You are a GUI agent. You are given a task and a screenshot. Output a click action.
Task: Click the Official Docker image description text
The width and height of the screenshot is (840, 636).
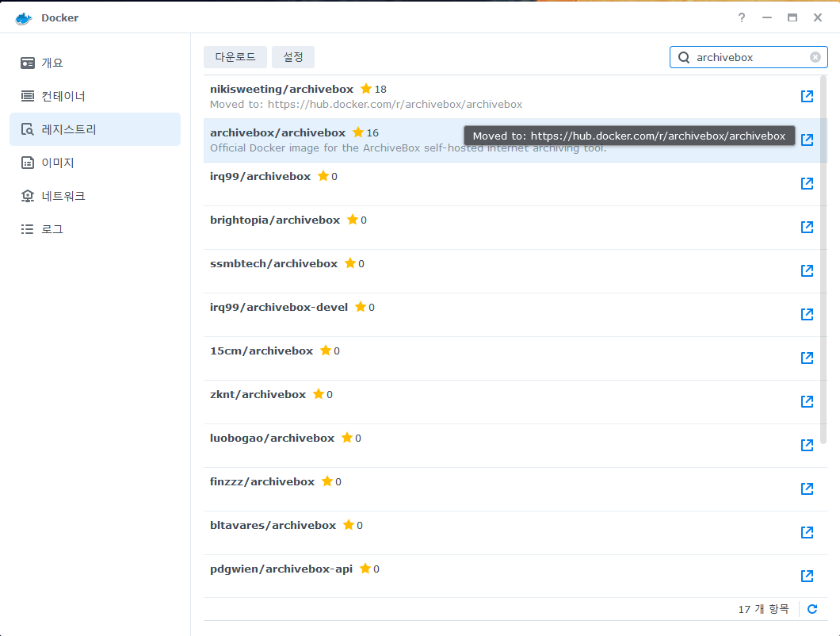(407, 148)
